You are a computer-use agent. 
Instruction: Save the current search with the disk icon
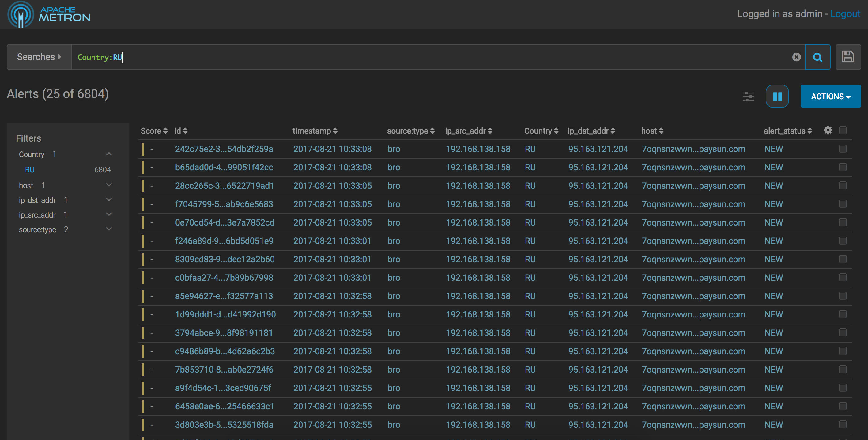pyautogui.click(x=848, y=57)
